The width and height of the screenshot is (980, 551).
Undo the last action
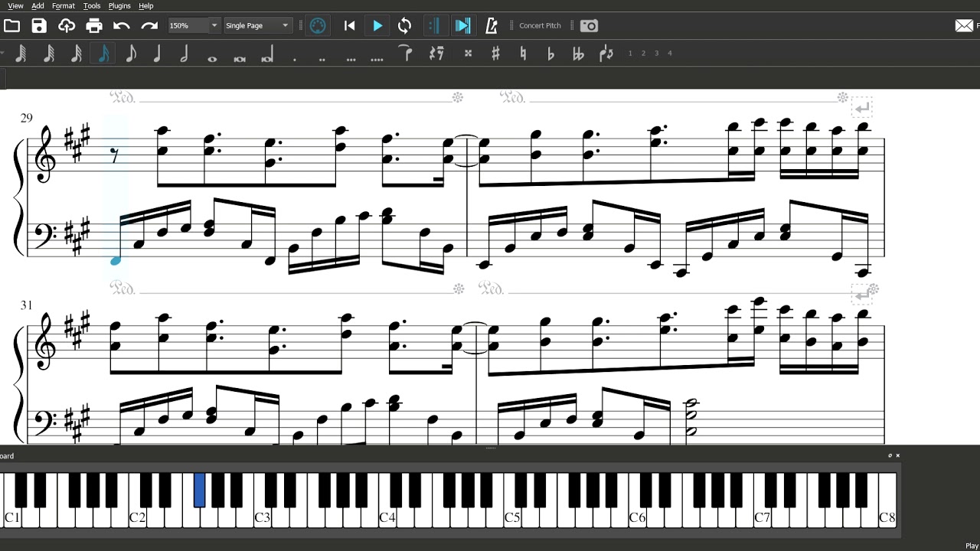pos(122,25)
